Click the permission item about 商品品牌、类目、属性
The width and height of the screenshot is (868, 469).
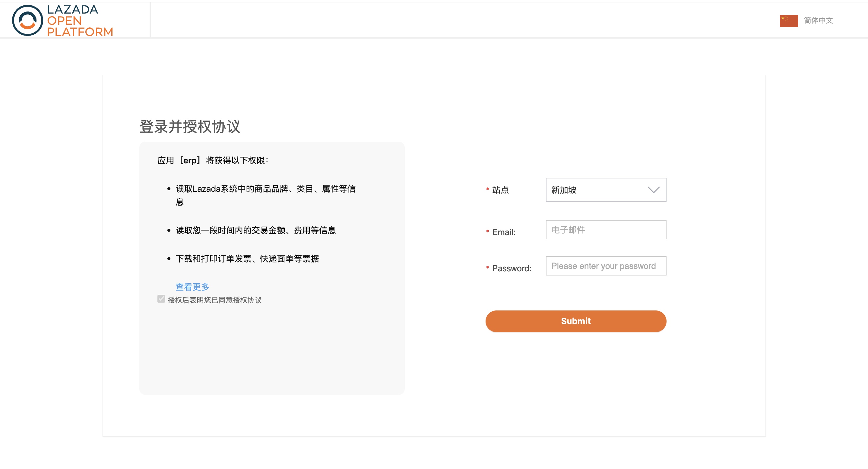[265, 195]
